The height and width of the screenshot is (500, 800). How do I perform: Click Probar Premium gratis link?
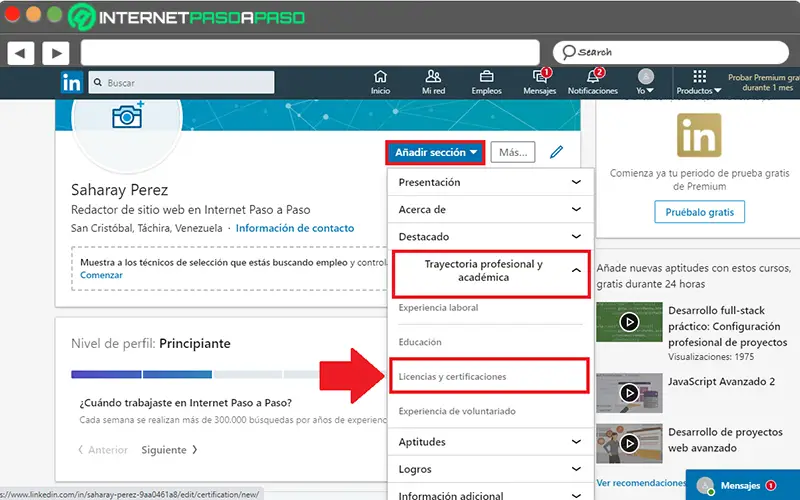click(763, 83)
